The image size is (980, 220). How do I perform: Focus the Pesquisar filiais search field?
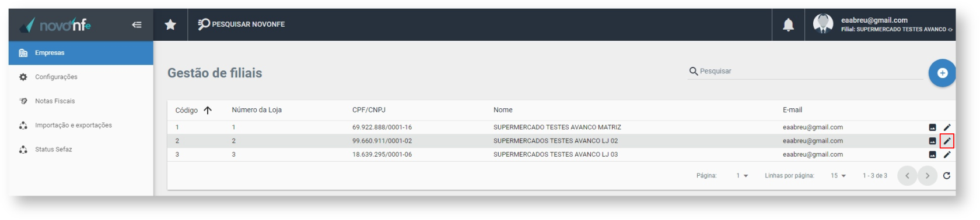pyautogui.click(x=805, y=71)
